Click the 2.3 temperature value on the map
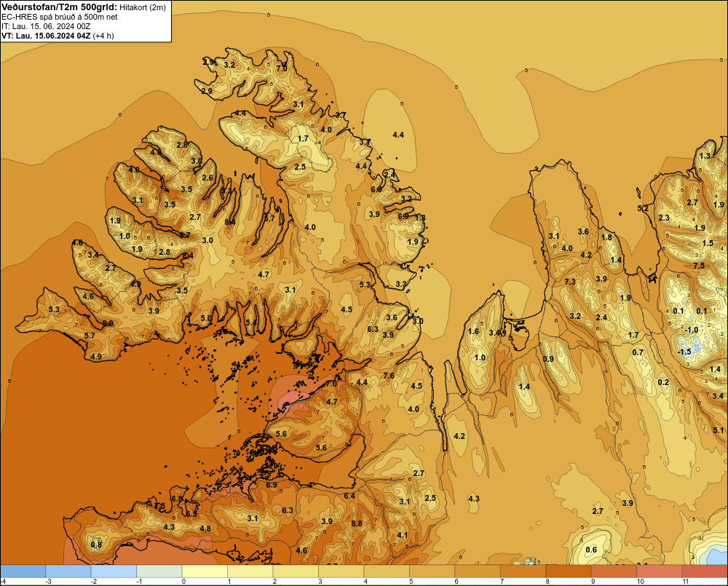The image size is (728, 586). [664, 218]
